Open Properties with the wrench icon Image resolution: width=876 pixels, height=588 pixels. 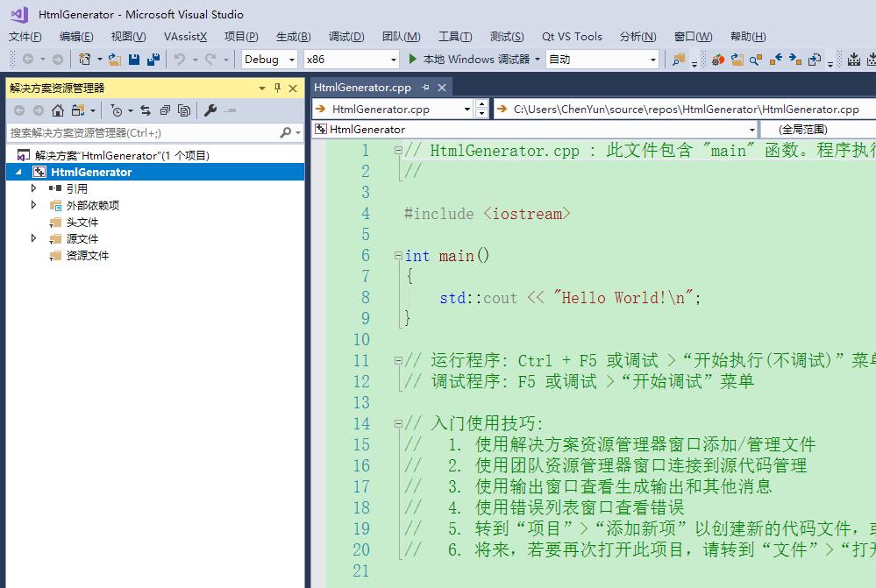pos(210,110)
